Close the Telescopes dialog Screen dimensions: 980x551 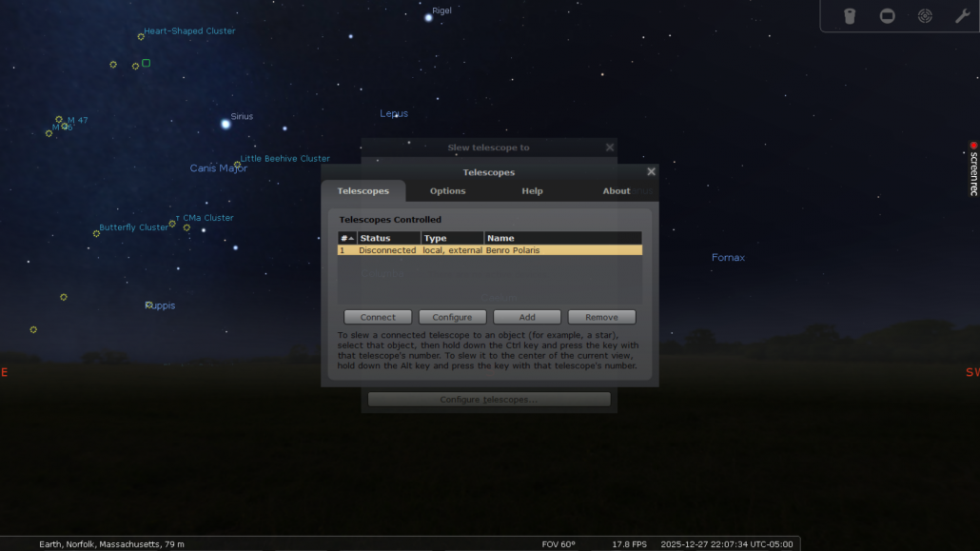[x=651, y=172]
